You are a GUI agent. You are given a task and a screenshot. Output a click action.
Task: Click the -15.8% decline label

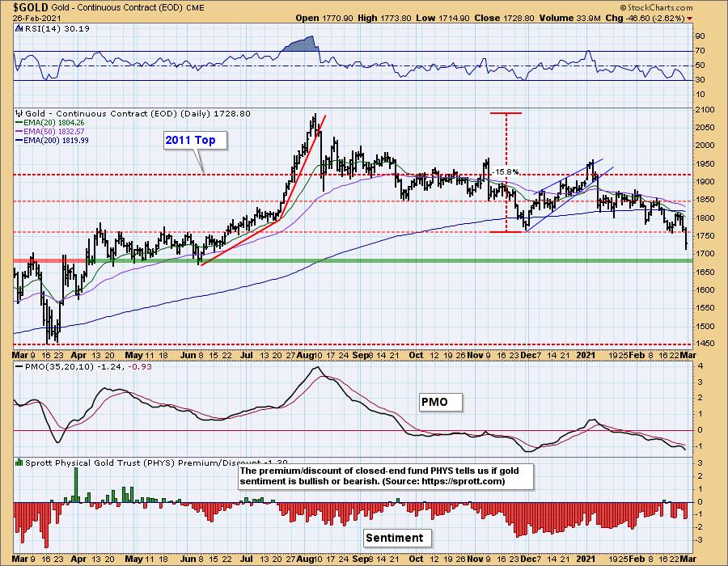coord(506,172)
